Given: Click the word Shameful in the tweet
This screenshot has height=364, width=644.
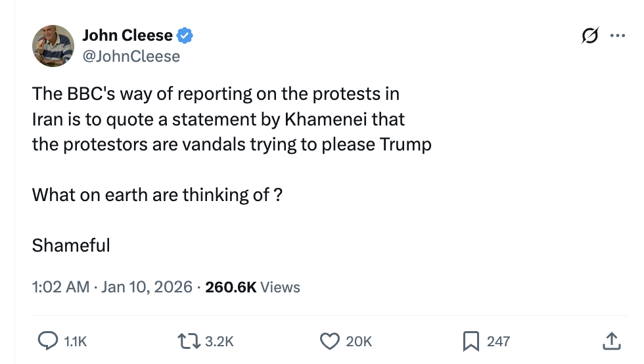Looking at the screenshot, I should click(71, 246).
